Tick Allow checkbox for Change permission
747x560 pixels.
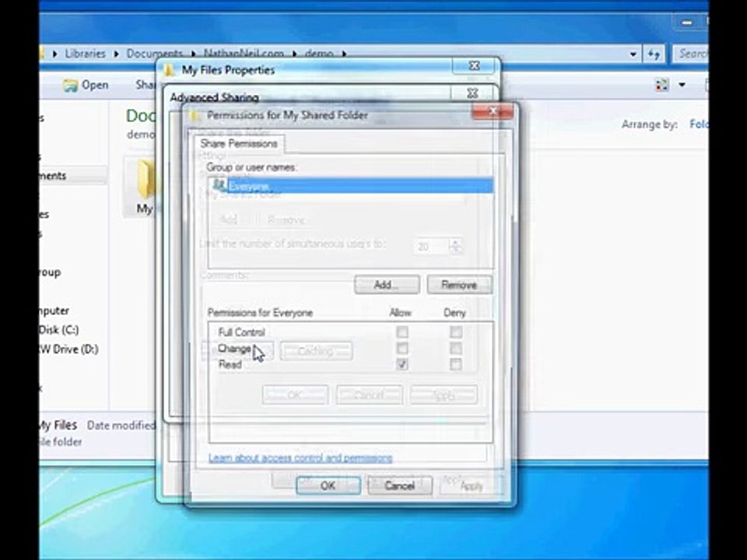402,348
